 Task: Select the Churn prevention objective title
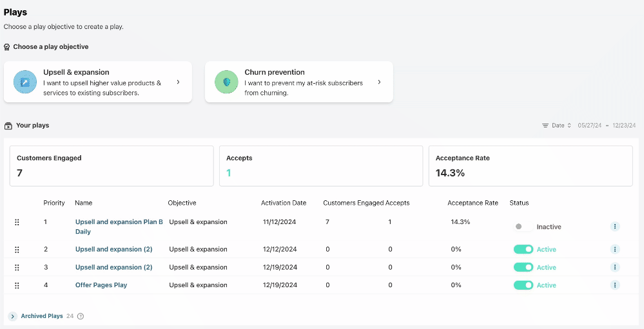pyautogui.click(x=275, y=72)
